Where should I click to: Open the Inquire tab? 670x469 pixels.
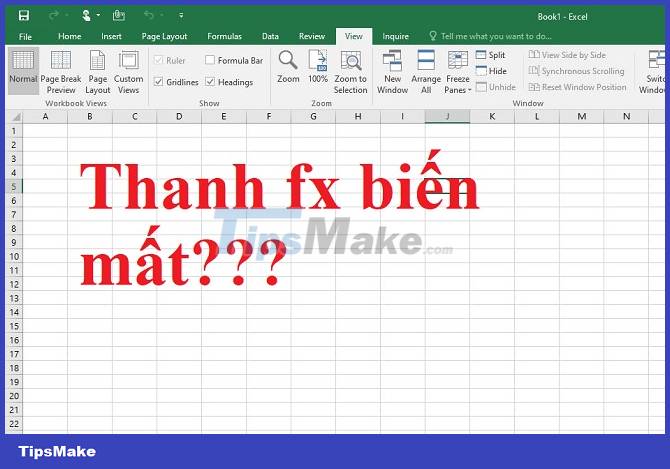[x=396, y=36]
